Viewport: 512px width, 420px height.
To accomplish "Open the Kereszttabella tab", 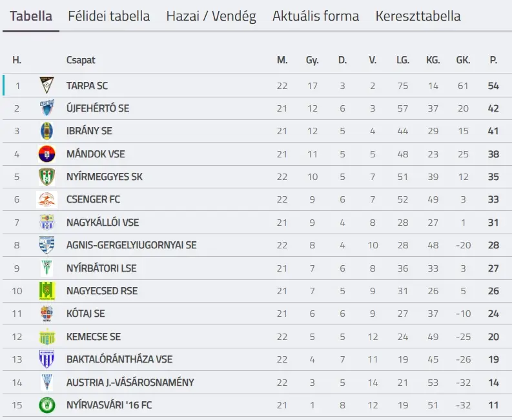I will (418, 15).
